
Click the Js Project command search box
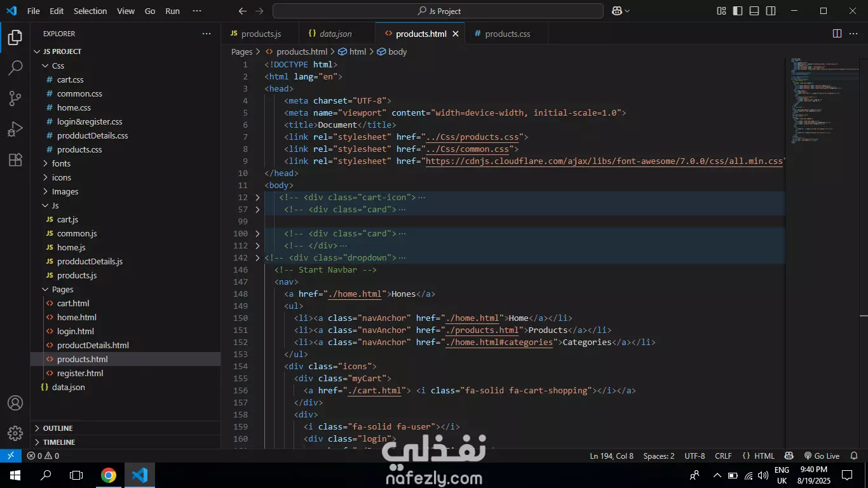(x=438, y=11)
